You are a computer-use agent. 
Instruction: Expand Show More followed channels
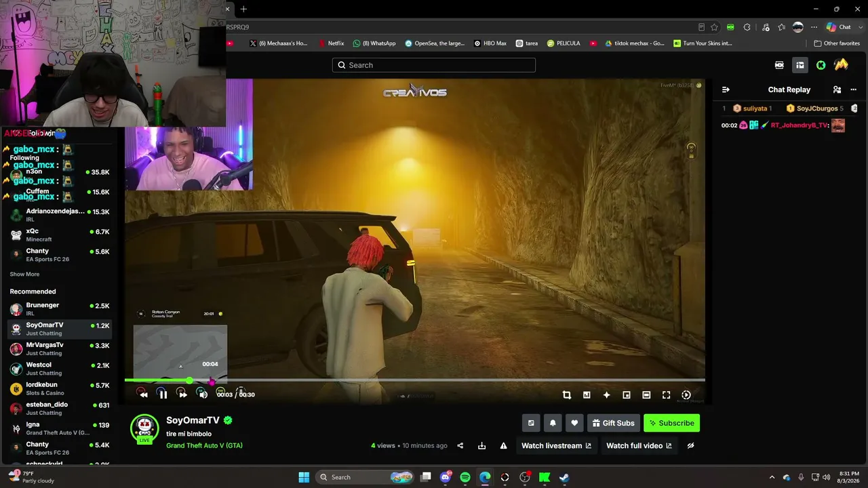click(24, 274)
